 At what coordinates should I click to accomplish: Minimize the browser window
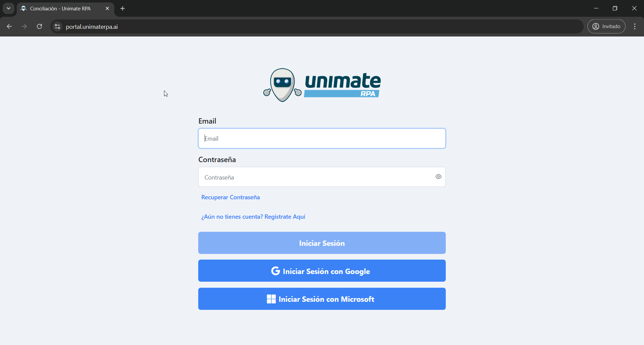(x=596, y=8)
